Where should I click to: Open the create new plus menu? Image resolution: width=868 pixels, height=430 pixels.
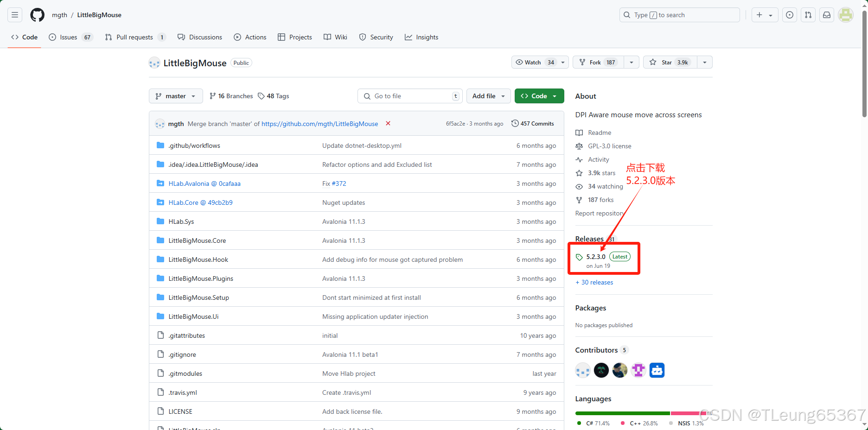(x=759, y=15)
